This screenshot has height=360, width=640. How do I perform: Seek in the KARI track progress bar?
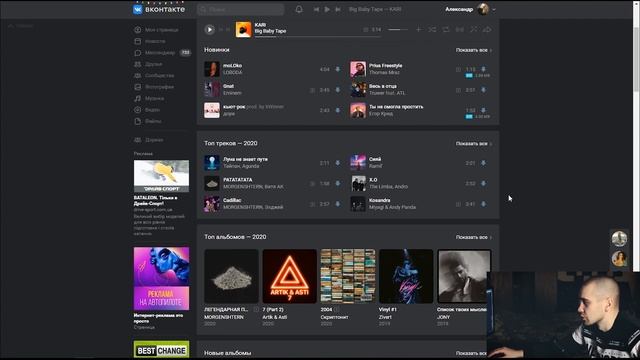pyautogui.click(x=318, y=37)
